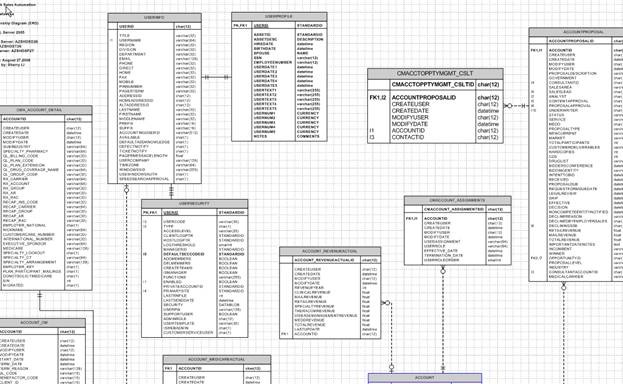This screenshot has height=384, width=623.
Task: Click TERMINATION_DATE in CMACCOUNT_ASSIGNMENTS table
Action: pos(443,256)
